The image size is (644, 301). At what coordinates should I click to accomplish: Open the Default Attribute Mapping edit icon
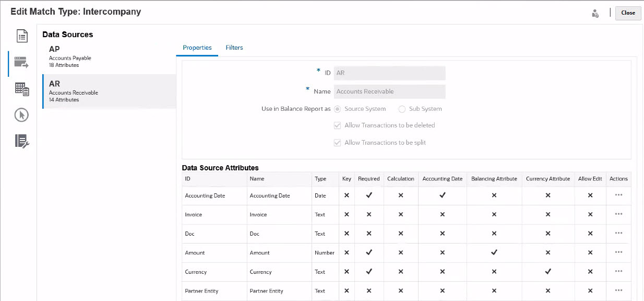point(21,141)
